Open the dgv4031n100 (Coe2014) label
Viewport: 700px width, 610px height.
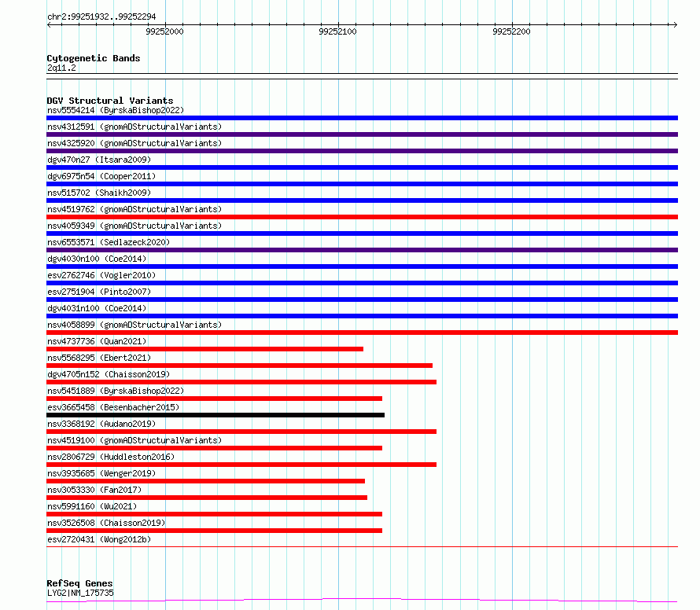(97, 308)
